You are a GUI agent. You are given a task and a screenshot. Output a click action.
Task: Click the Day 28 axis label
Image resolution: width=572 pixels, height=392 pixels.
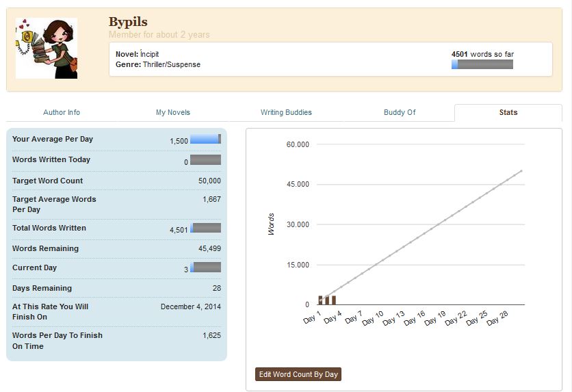[497, 319]
